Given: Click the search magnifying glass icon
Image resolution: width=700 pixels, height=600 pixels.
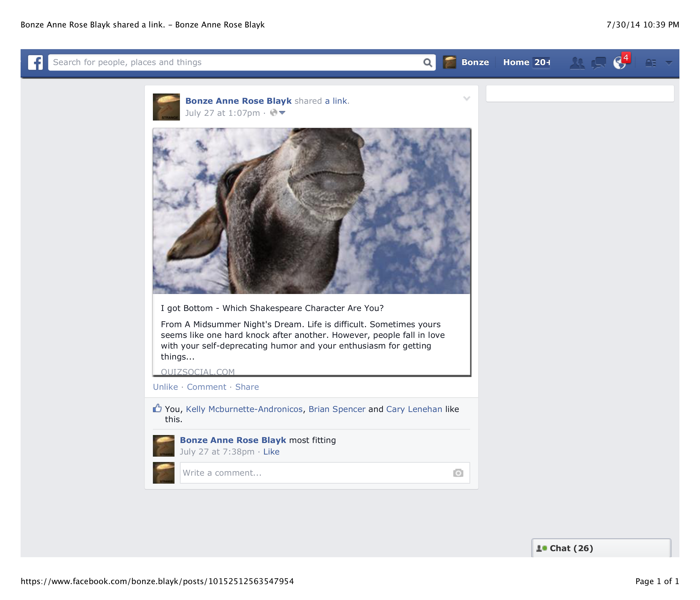Looking at the screenshot, I should point(427,63).
